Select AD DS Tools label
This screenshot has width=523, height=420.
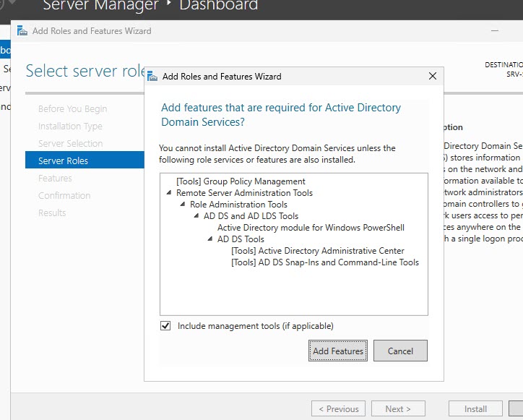[241, 239]
